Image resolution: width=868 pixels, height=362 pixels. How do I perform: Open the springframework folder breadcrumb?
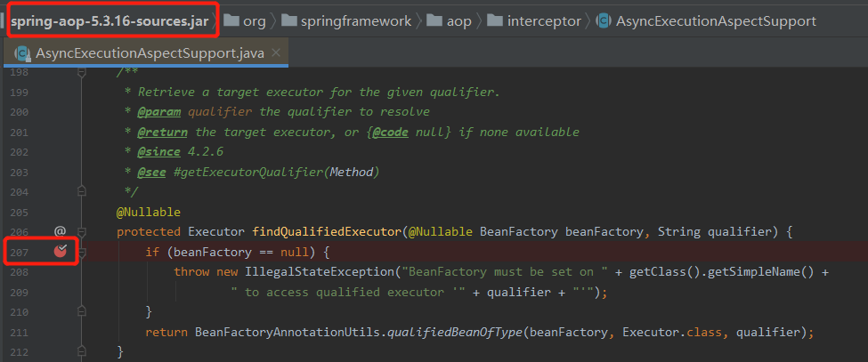click(x=346, y=21)
